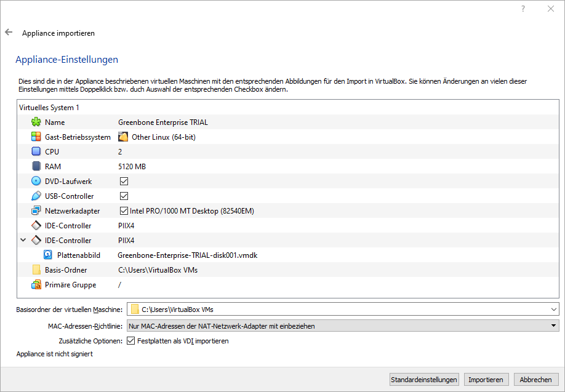
Task: Click the Appliance importieren window title
Action: tap(58, 33)
